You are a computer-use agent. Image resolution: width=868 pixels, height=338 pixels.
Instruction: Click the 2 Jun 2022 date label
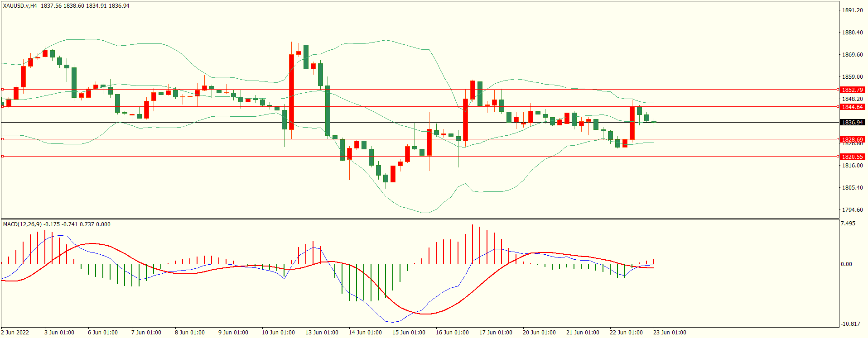click(15, 333)
